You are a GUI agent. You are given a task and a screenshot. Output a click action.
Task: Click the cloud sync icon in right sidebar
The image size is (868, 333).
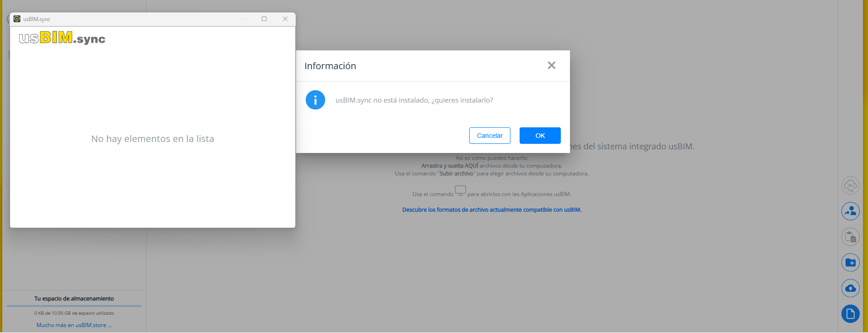(850, 186)
